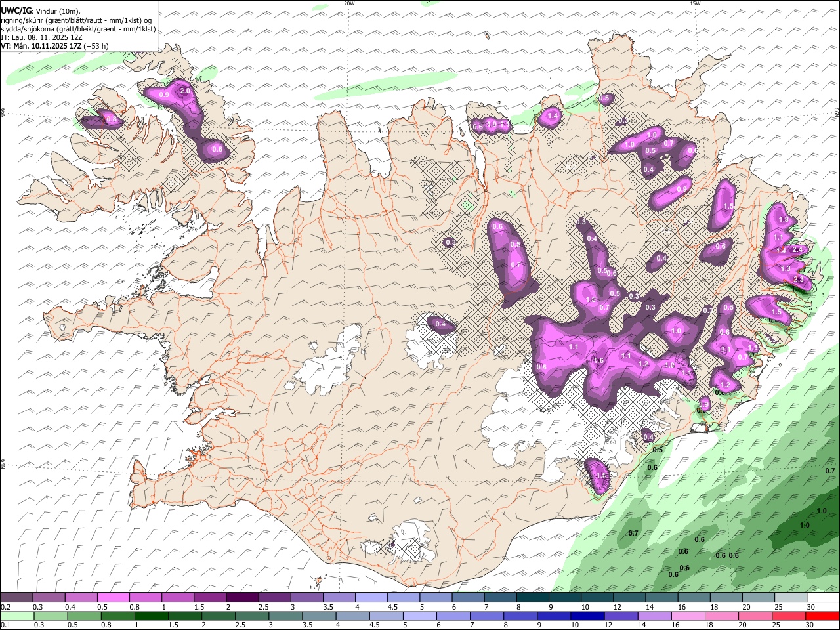This screenshot has width=840, height=630.
Task: Select the 0.3 purple snow scale swatch
Action: click(x=49, y=598)
